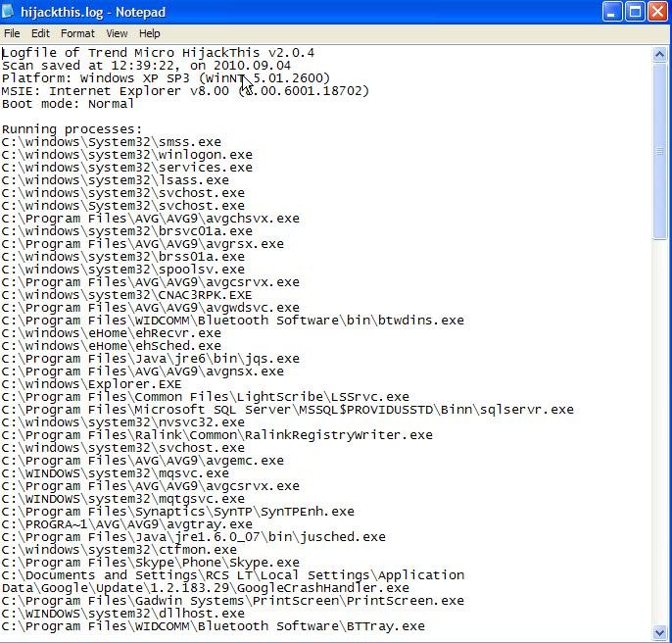This screenshot has height=643, width=672.
Task: Click the brsvc01a.exe process line
Action: pyautogui.click(x=127, y=231)
